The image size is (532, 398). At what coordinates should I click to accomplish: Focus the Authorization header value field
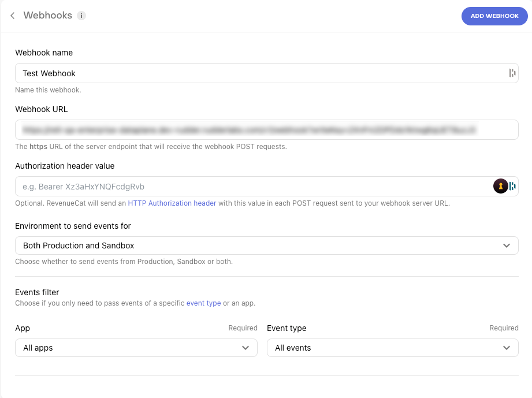point(267,186)
